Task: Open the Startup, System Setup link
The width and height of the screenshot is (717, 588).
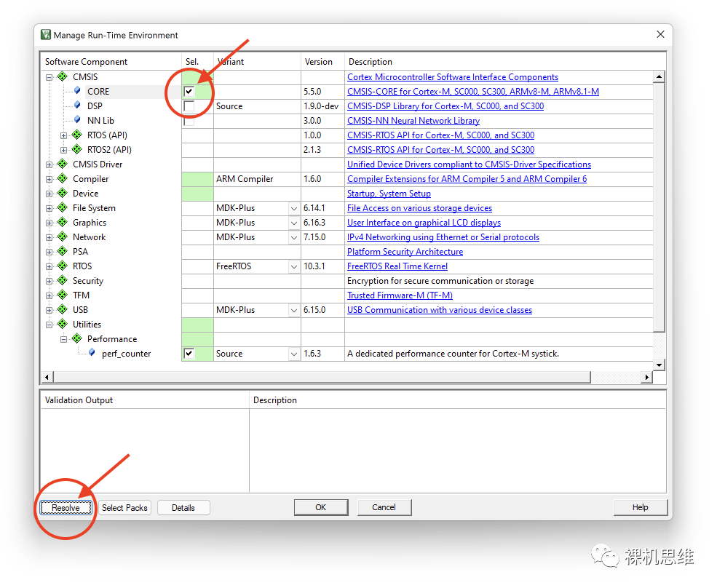Action: click(389, 194)
